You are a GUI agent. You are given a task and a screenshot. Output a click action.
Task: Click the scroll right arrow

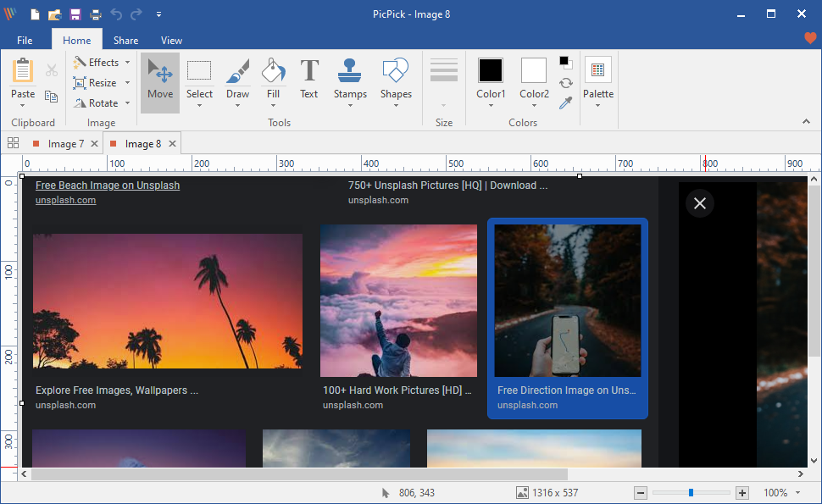click(801, 474)
